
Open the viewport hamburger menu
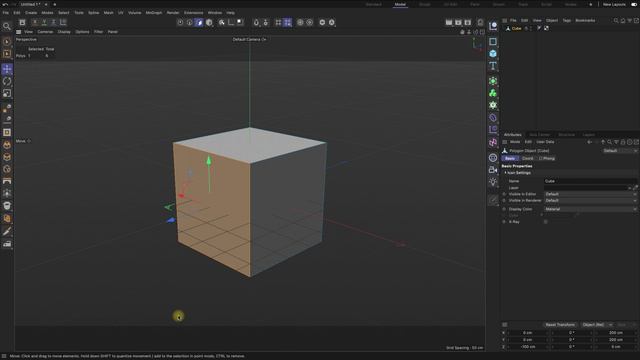point(19,32)
